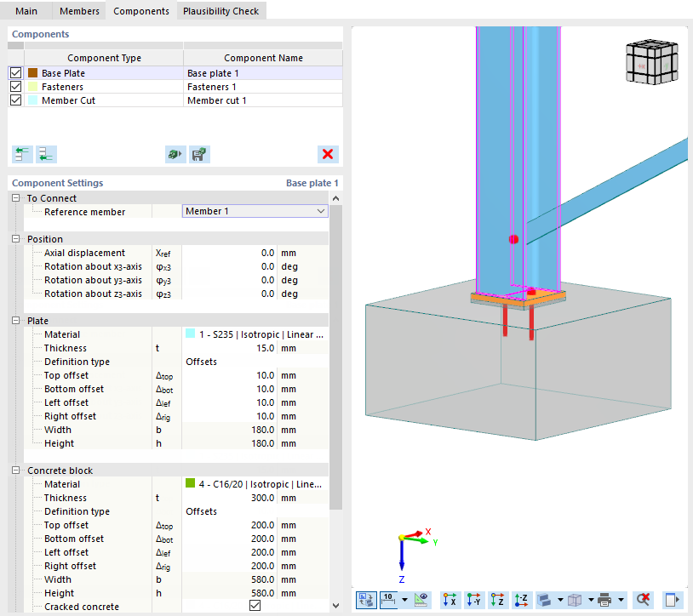
Task: Select the -Y view direction icon
Action: click(x=472, y=601)
